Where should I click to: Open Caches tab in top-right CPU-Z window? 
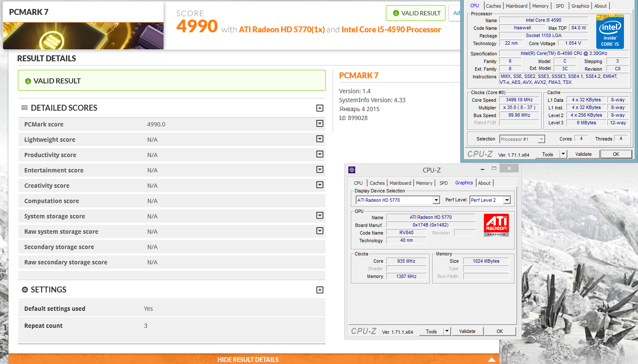[494, 6]
